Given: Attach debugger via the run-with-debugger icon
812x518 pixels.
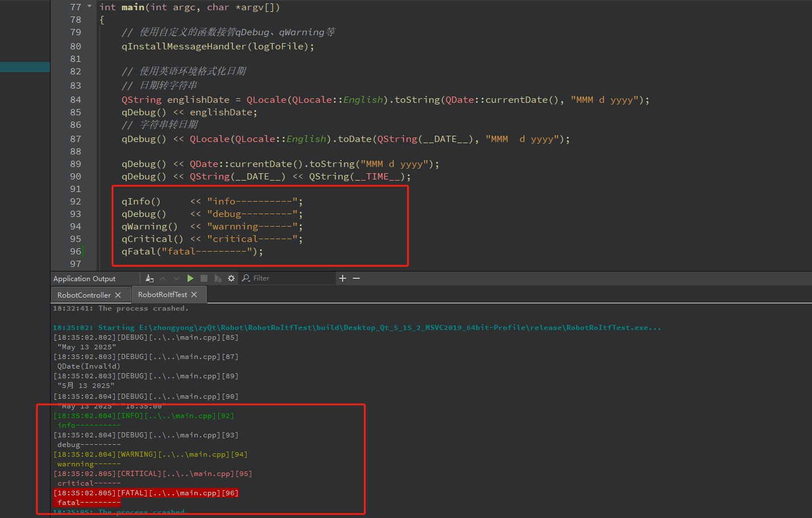Looking at the screenshot, I should click(x=218, y=278).
